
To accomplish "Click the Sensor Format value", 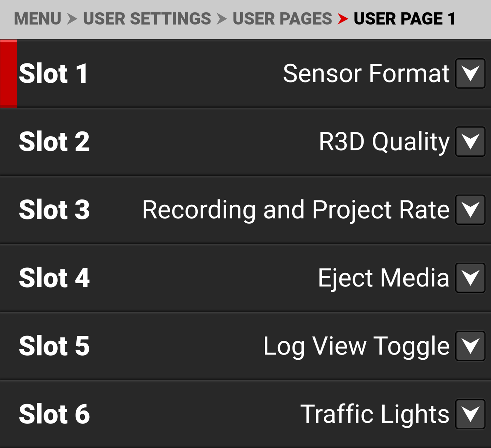I will [366, 74].
